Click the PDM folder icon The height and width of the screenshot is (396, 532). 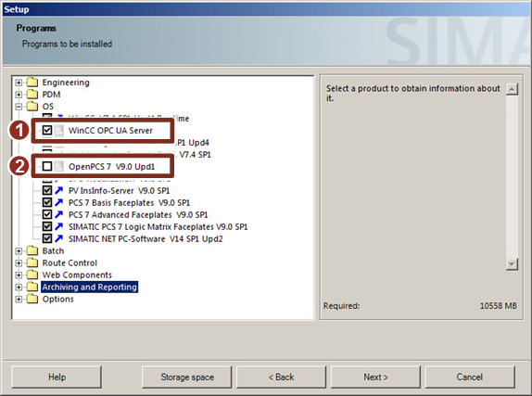coord(32,94)
